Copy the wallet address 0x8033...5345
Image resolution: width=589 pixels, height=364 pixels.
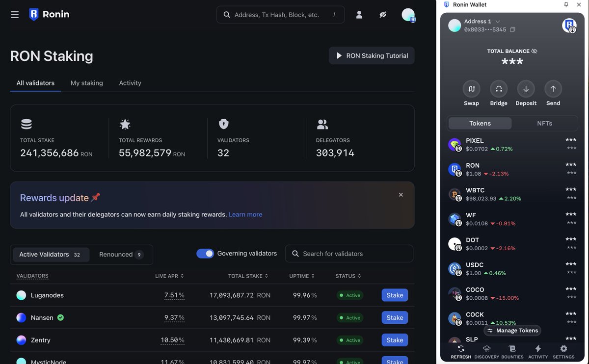click(x=512, y=30)
